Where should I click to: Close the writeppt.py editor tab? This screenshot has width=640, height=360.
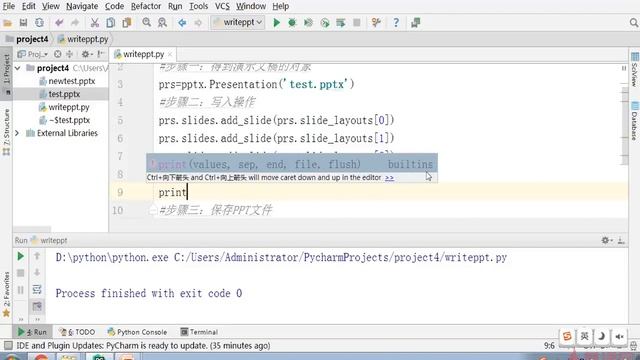(170, 54)
